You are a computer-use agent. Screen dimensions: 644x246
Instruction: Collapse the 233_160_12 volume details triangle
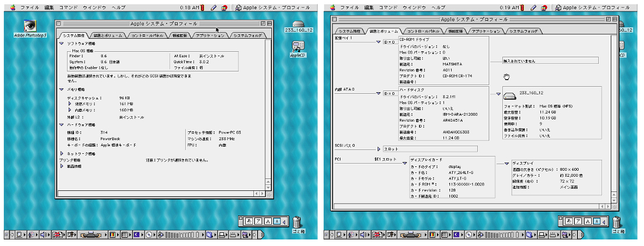tap(499, 94)
